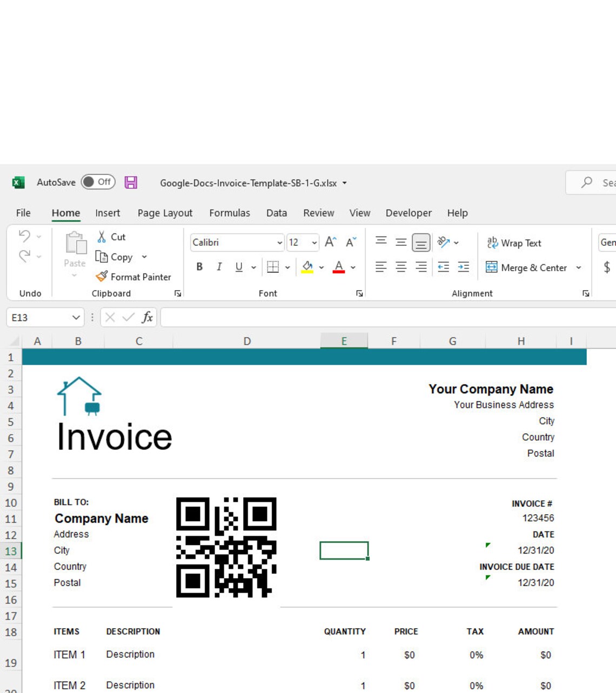Open the Alignment dialog launcher
The height and width of the screenshot is (693, 616).
pyautogui.click(x=586, y=293)
